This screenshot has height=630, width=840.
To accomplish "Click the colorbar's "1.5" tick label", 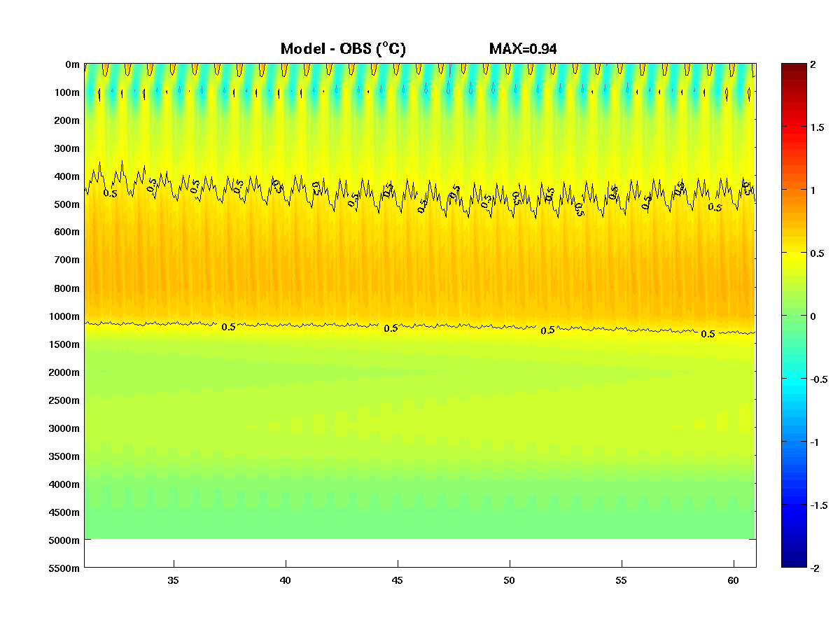I will coord(816,127).
